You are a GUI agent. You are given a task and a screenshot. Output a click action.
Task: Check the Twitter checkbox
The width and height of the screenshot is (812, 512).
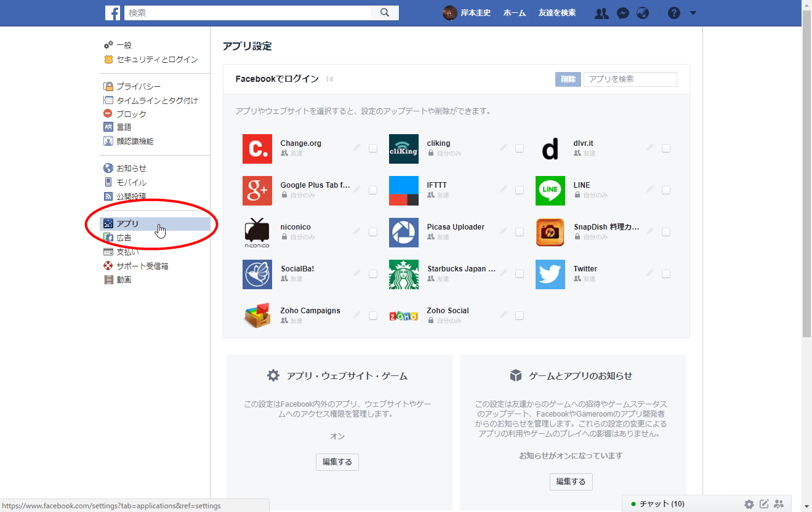(666, 274)
